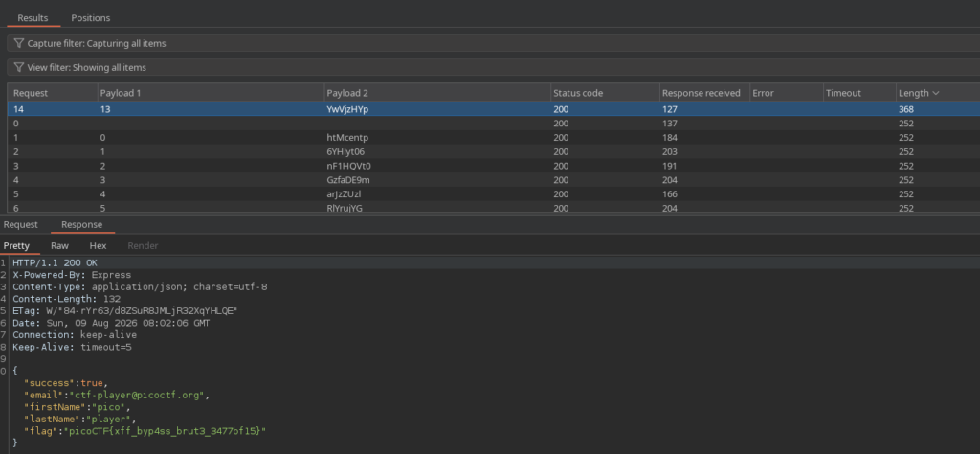This screenshot has width=980, height=454.
Task: Click the View filter funnel icon
Action: click(19, 68)
